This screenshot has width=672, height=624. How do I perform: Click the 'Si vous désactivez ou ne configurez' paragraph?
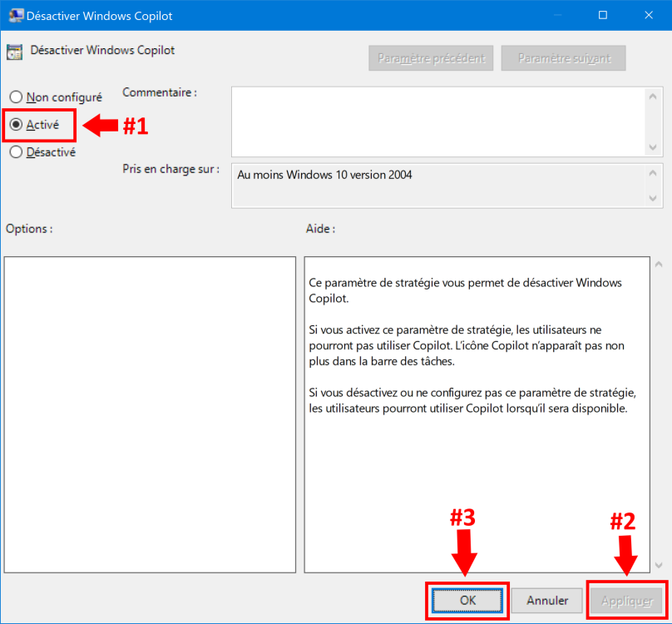pos(472,400)
